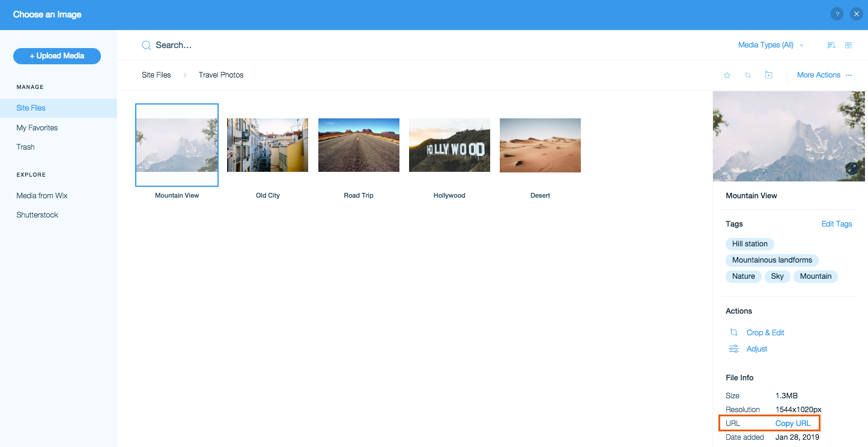Select the Road Trip thumbnail
Screen dimensions: 868x447
tap(359, 145)
